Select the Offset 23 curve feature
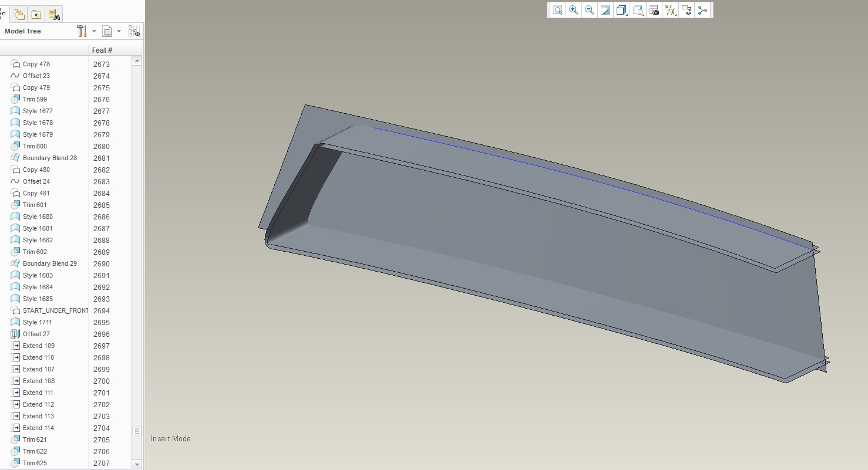 point(36,76)
